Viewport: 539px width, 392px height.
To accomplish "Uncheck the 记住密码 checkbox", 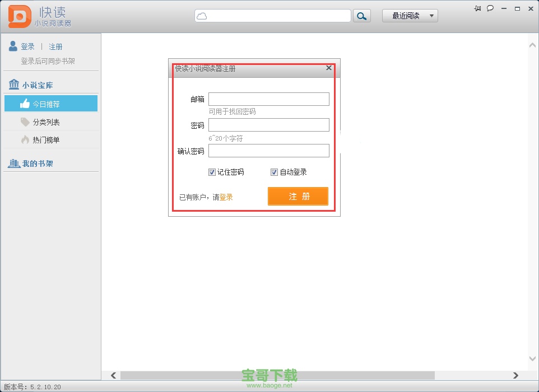I will [x=212, y=172].
